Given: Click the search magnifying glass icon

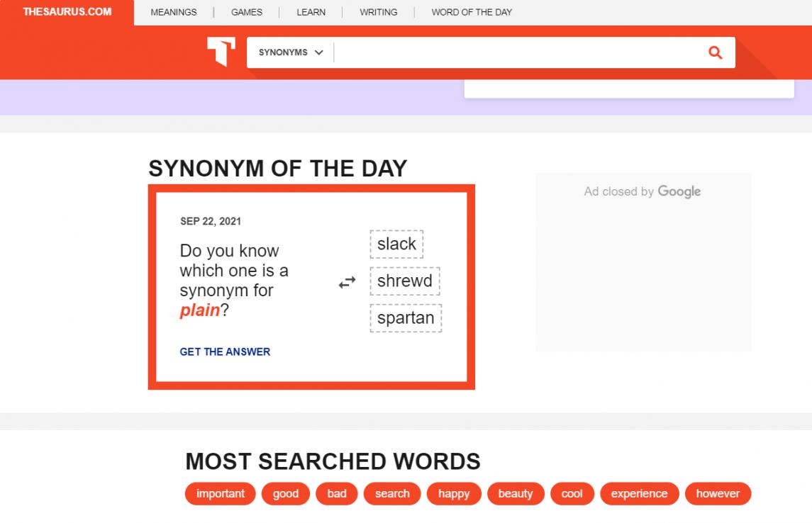Looking at the screenshot, I should pos(715,52).
